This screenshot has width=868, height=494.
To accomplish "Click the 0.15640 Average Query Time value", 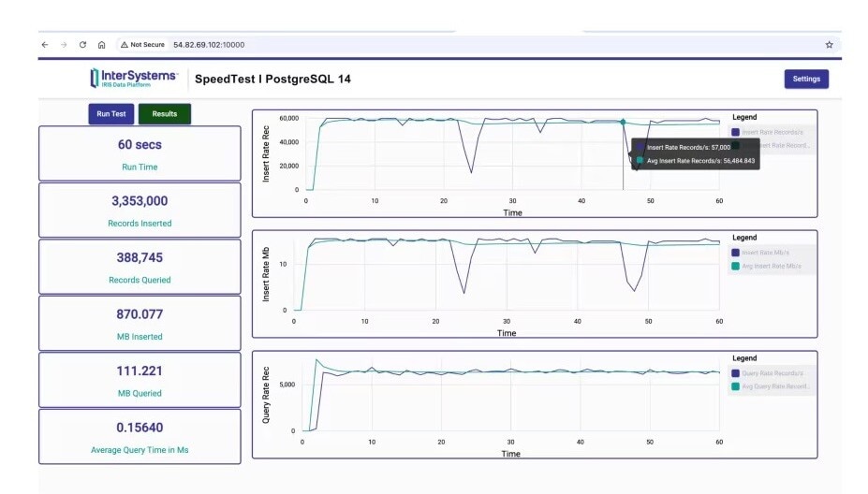I will click(140, 428).
